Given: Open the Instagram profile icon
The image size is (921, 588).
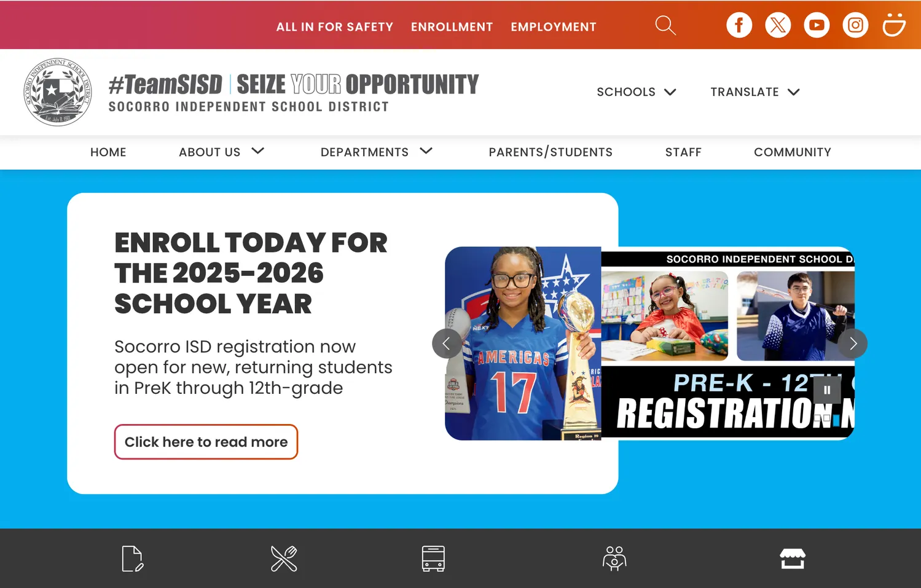Looking at the screenshot, I should tap(855, 25).
